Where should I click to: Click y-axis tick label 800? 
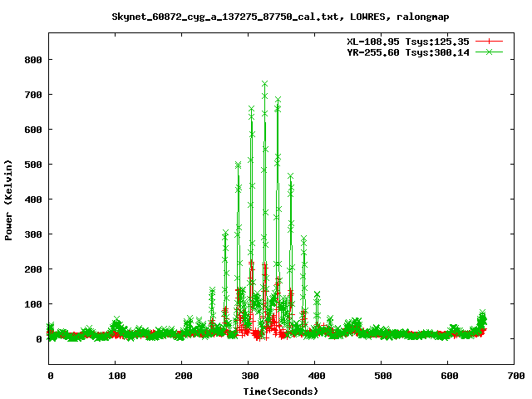(33, 60)
